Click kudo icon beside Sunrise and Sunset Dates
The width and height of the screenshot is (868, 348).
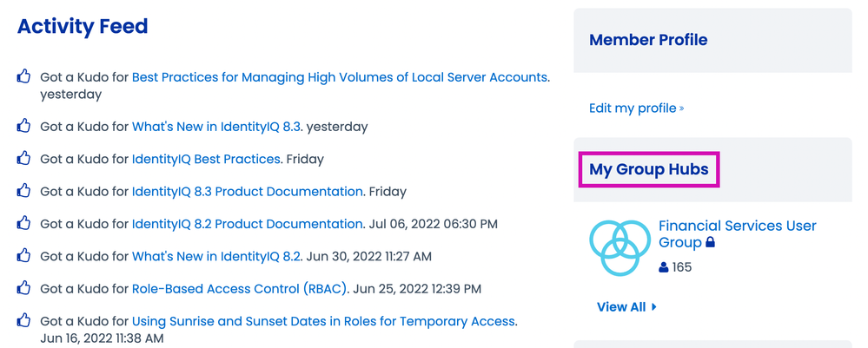24,321
